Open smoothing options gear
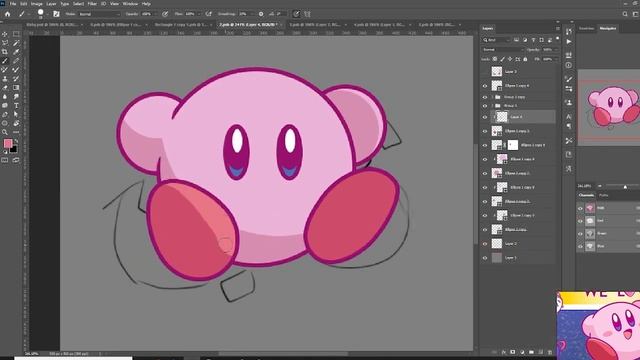This screenshot has width=640, height=360. click(x=261, y=14)
